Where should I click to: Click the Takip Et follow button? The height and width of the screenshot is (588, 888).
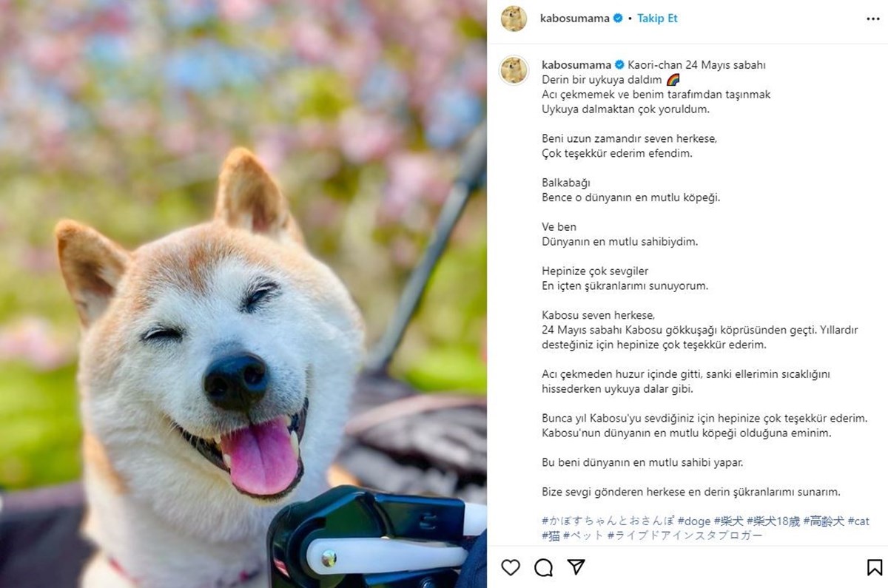657,18
